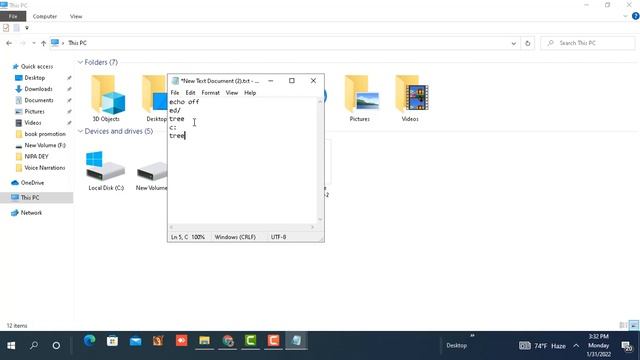
Task: Open Notepad View menu
Action: tap(232, 93)
